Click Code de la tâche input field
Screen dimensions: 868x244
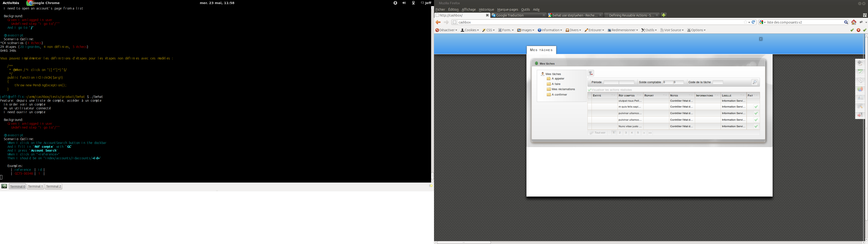click(x=718, y=82)
